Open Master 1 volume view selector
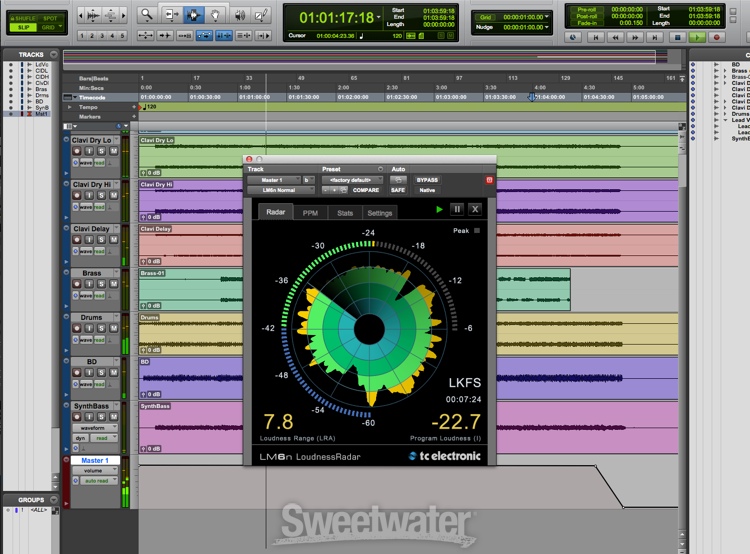Screen dimensions: 750x554 pyautogui.click(x=95, y=471)
